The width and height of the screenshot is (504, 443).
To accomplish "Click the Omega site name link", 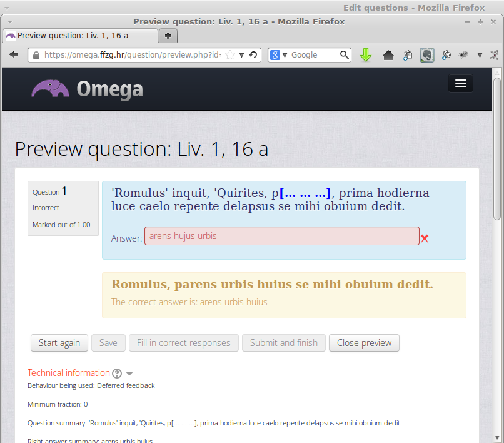I will 109,89.
